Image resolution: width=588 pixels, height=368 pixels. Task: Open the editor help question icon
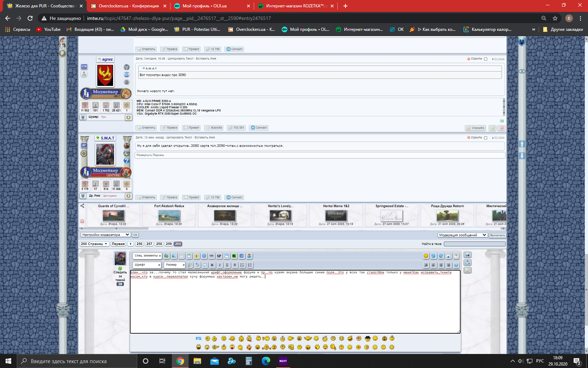pyautogui.click(x=456, y=265)
